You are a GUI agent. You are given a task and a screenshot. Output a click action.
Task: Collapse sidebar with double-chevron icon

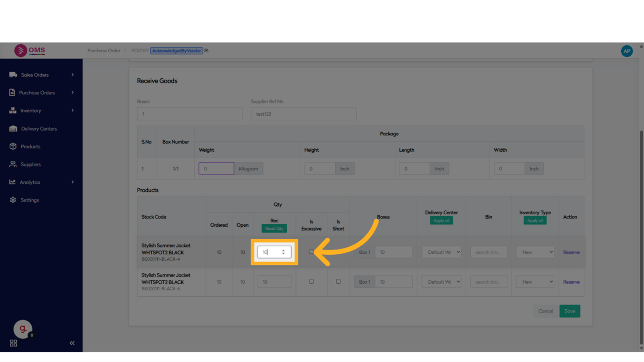click(x=72, y=343)
